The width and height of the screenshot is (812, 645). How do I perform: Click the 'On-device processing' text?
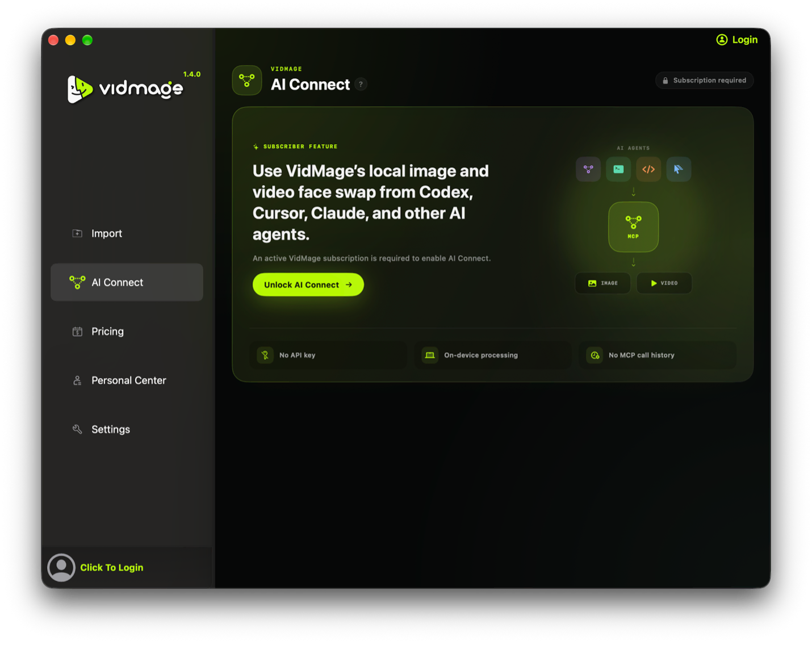[x=481, y=355]
